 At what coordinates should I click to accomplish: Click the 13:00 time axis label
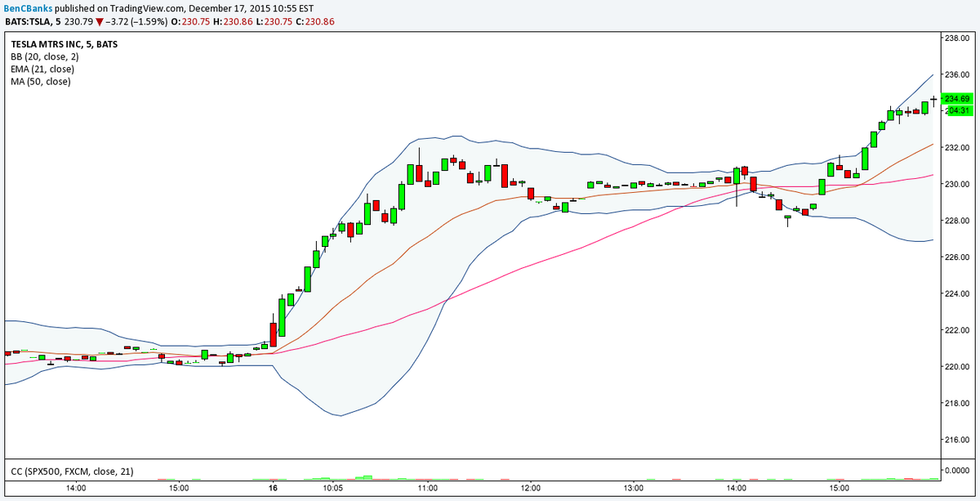click(633, 488)
